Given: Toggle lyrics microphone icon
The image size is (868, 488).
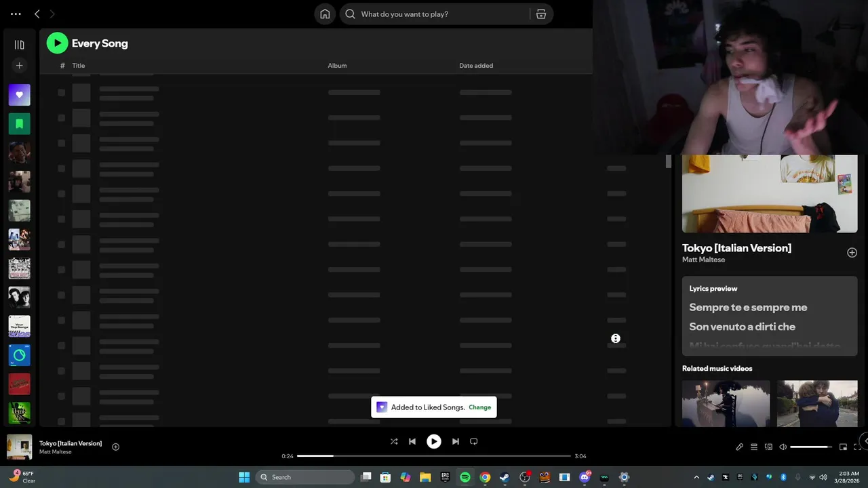Looking at the screenshot, I should (x=740, y=447).
